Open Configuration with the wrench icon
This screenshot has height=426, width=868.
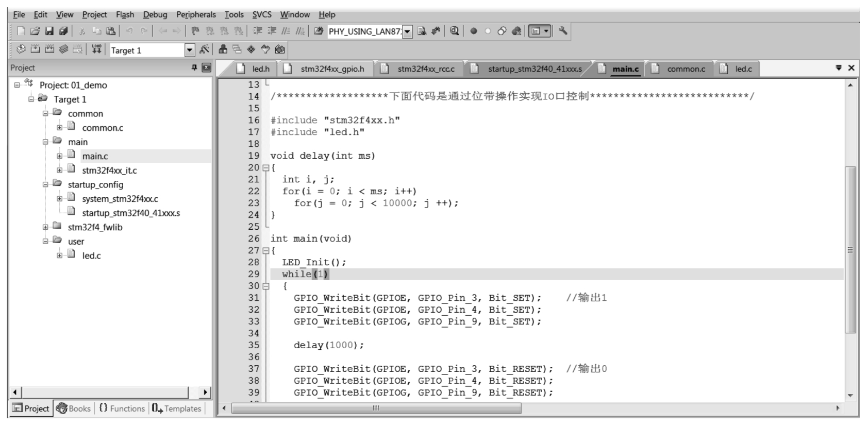tap(563, 31)
